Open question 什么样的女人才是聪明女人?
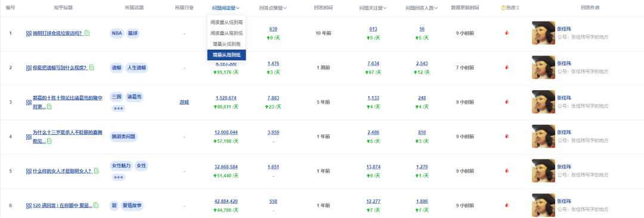The height and width of the screenshot is (218, 644). pos(62,171)
